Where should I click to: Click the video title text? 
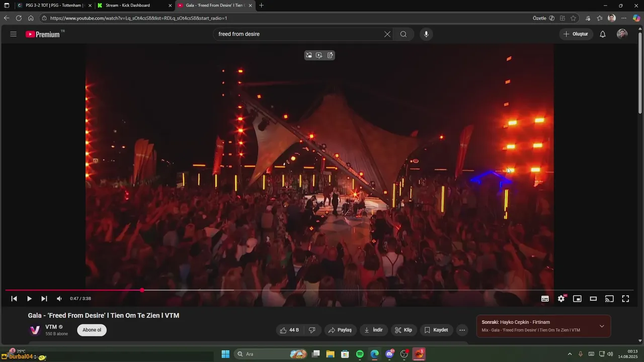click(104, 316)
